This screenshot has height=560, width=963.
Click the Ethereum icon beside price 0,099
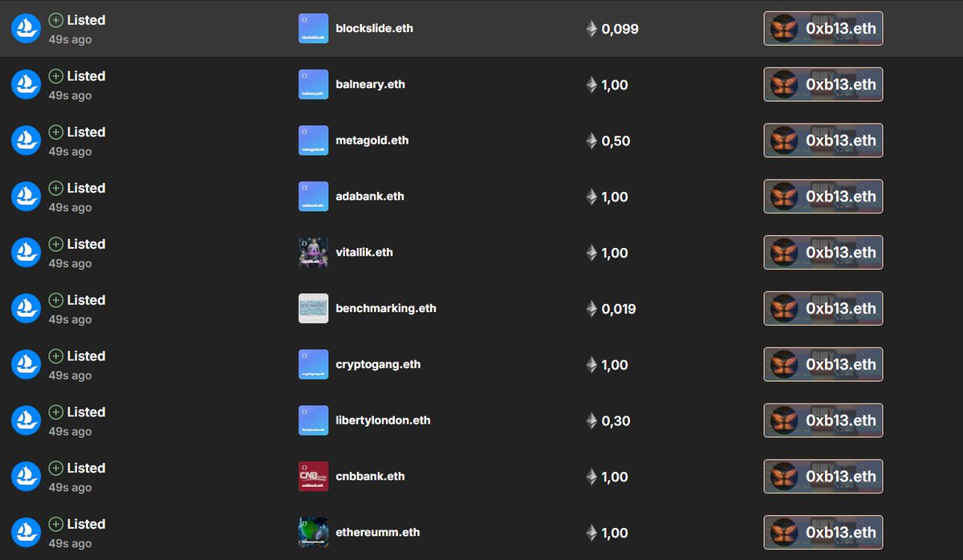[591, 29]
